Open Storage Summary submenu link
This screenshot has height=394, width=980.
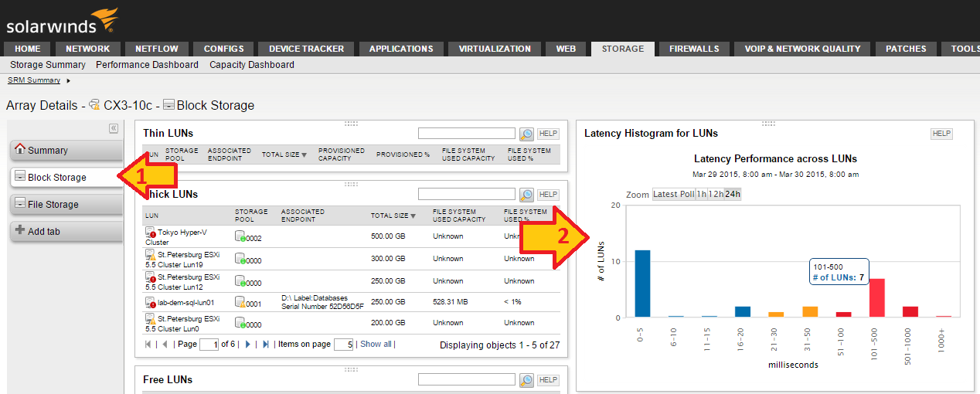(48, 65)
